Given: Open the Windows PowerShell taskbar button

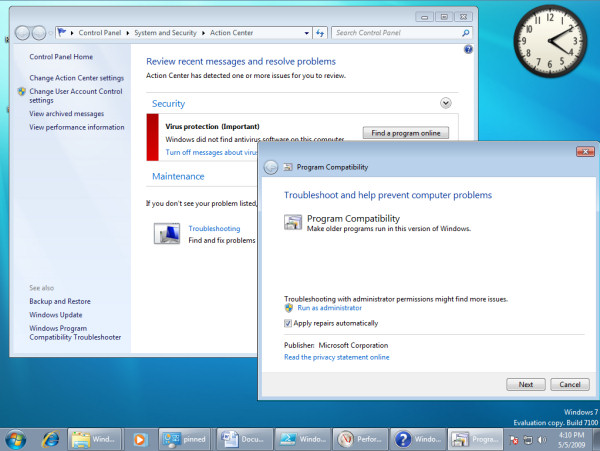Looking at the screenshot, I should (x=303, y=439).
